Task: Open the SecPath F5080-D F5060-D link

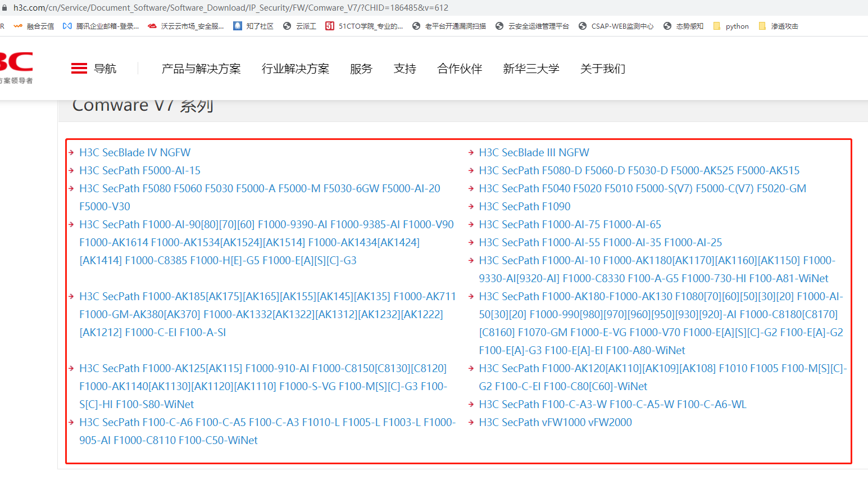Action: (639, 170)
